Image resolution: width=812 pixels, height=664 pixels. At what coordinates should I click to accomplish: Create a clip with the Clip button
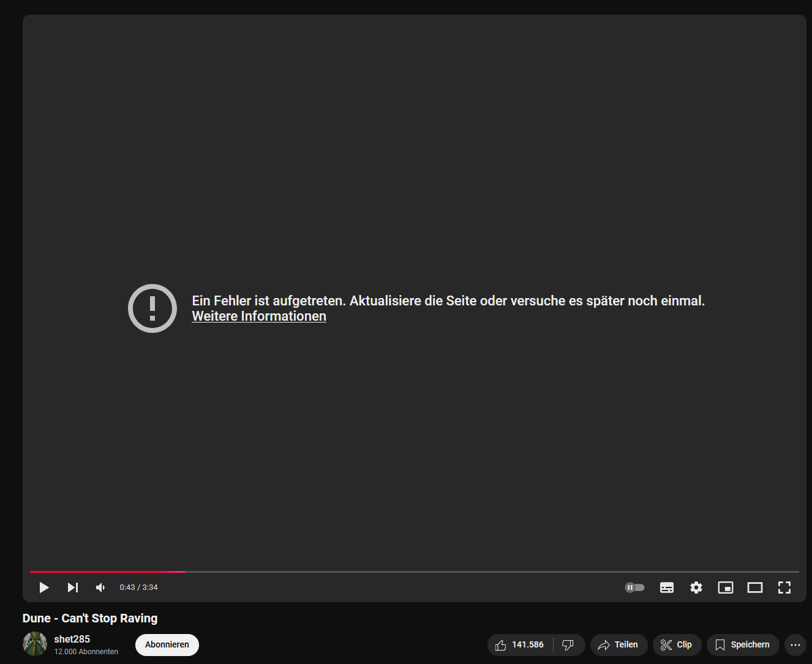point(677,645)
